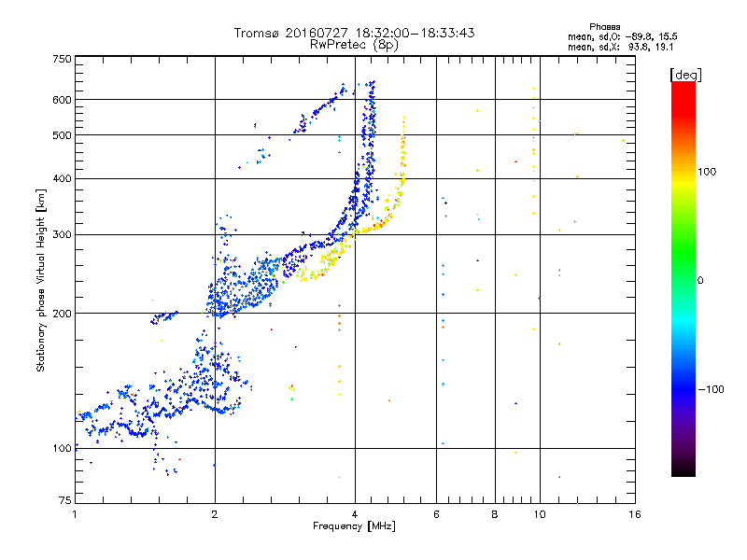This screenshot has width=747, height=560.
Task: Click the x-axis tick value "1"
Action: pos(75,514)
